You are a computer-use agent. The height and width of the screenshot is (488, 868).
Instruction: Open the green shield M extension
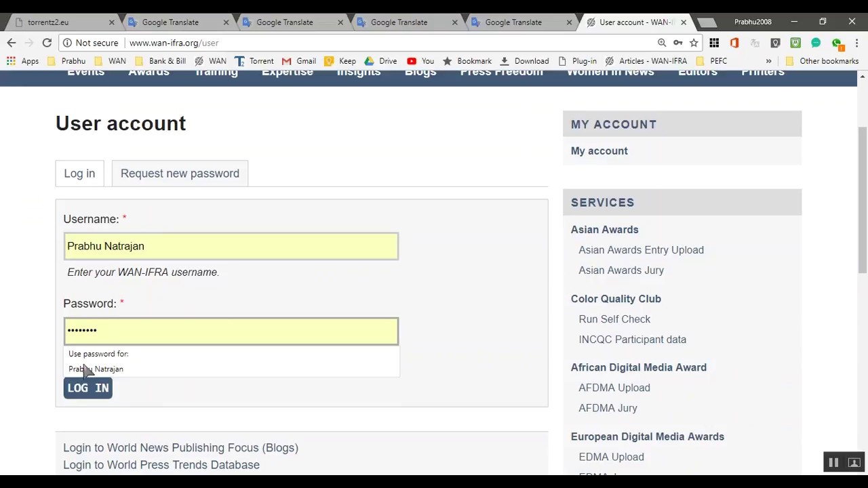795,43
